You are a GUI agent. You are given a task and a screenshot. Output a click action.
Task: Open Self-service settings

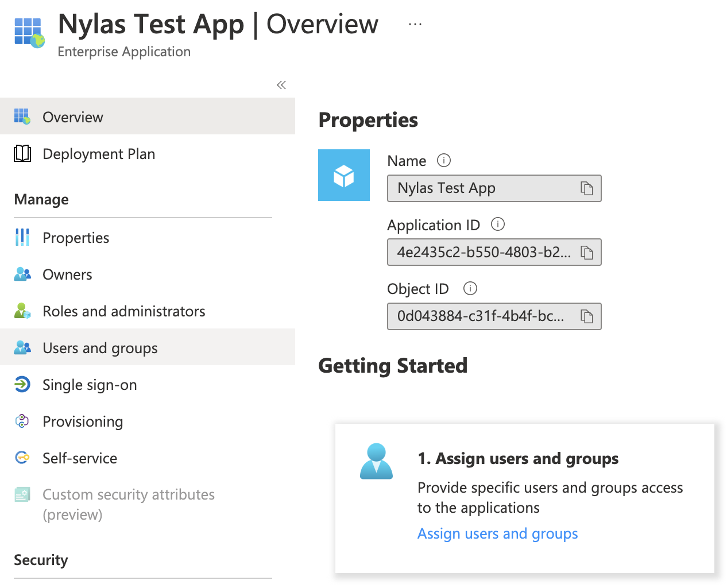pos(148,458)
